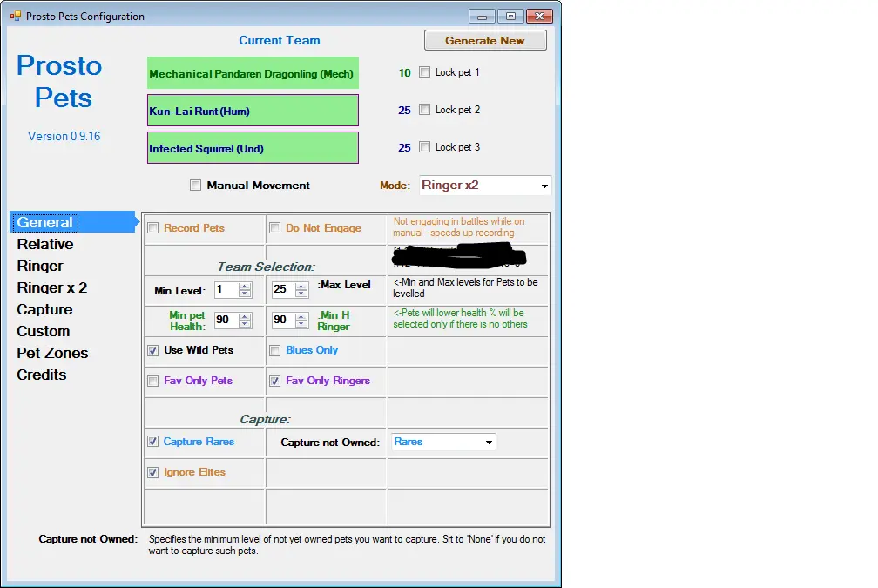Open the Mode dropdown showing Ringer x2
This screenshot has width=878, height=588.
pyautogui.click(x=544, y=186)
